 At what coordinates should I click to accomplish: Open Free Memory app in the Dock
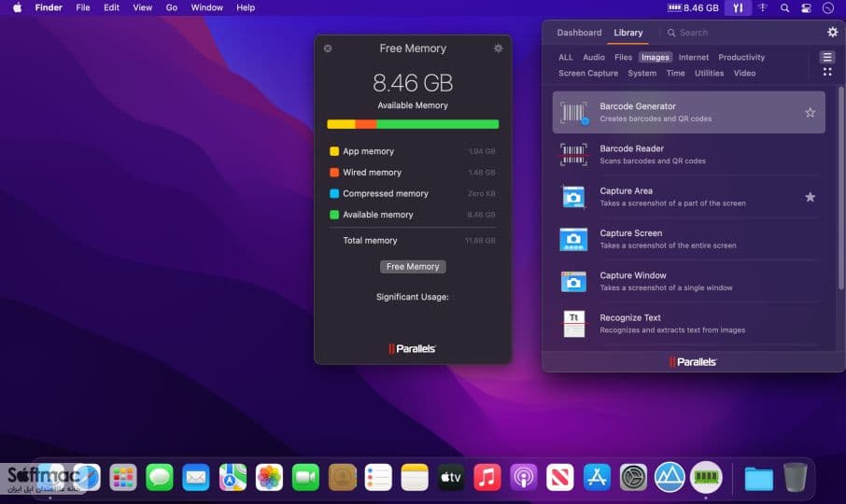click(x=706, y=477)
